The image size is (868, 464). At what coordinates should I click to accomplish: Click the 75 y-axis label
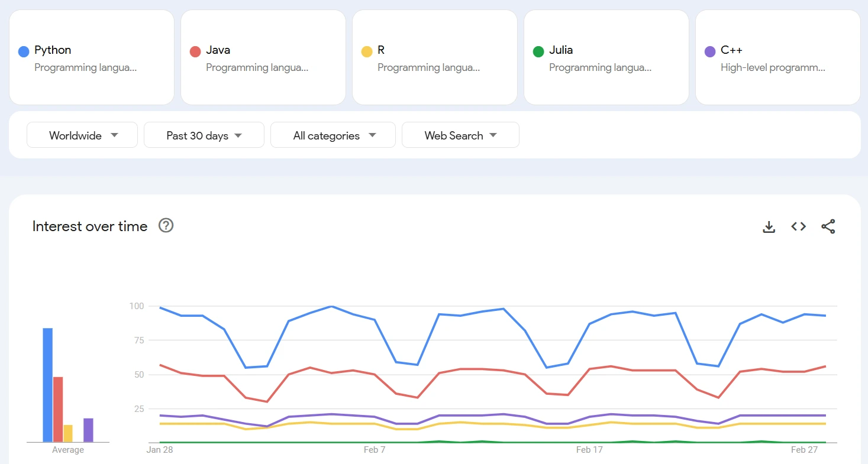[139, 340]
